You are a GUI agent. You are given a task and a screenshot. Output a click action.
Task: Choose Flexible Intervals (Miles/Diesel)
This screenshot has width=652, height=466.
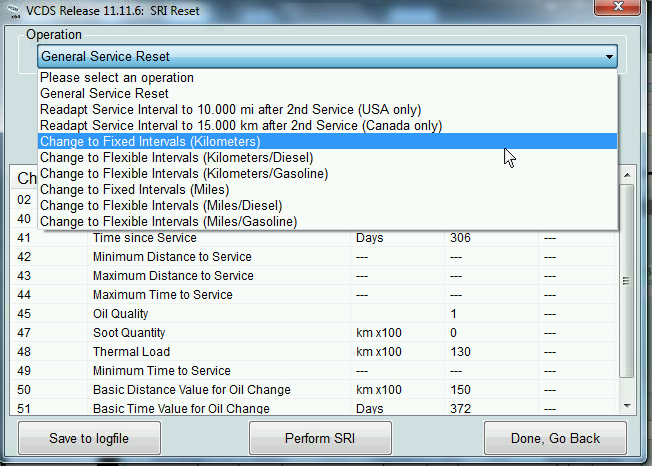pos(160,206)
